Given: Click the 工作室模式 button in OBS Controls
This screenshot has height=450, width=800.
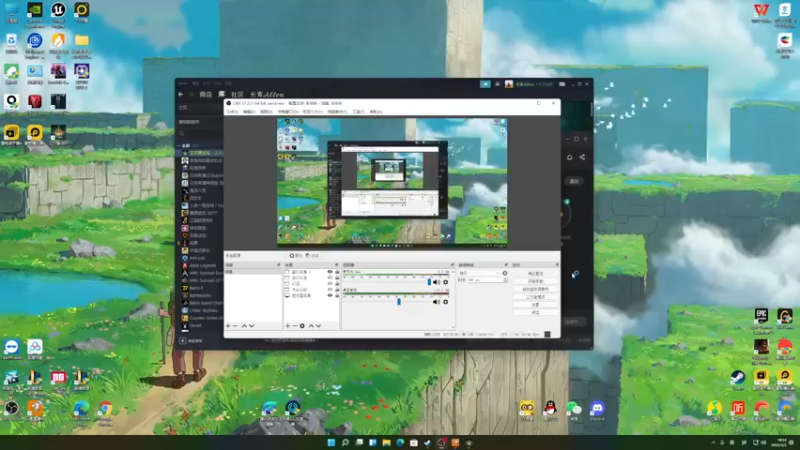Looking at the screenshot, I should (x=535, y=297).
